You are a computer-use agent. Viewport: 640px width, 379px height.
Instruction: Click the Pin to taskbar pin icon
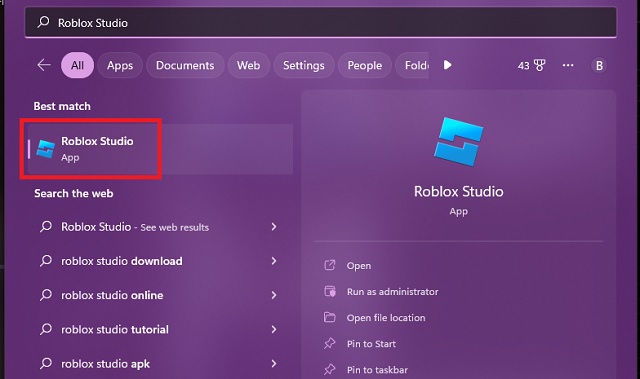pos(329,370)
